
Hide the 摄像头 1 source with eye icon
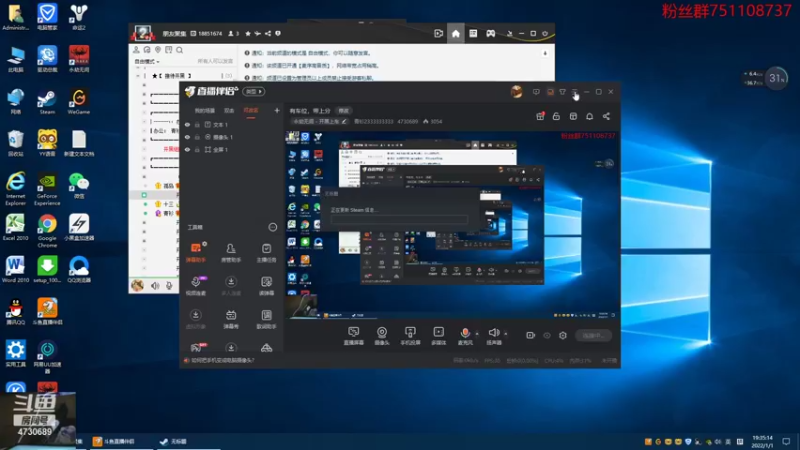187,137
